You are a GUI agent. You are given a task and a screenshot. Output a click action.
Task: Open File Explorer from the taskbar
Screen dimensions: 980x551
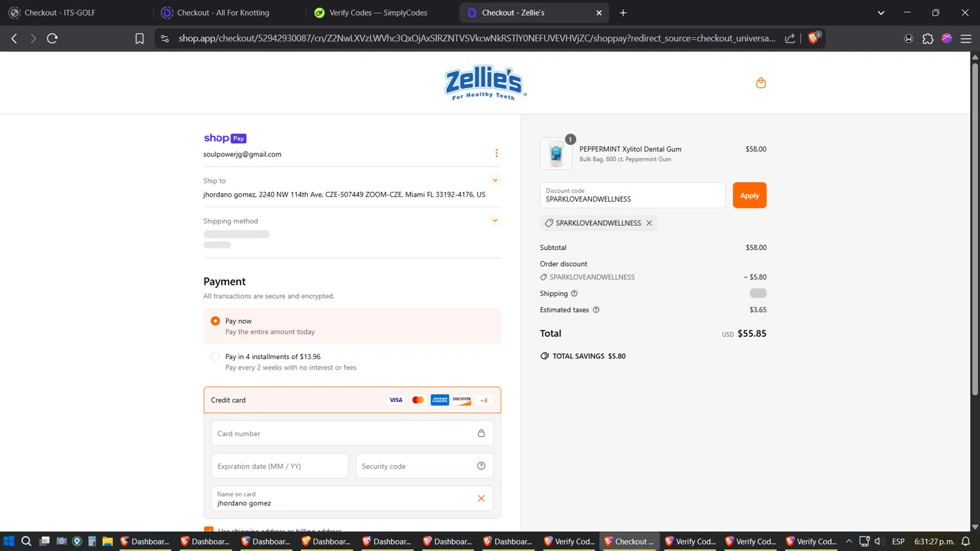click(108, 541)
